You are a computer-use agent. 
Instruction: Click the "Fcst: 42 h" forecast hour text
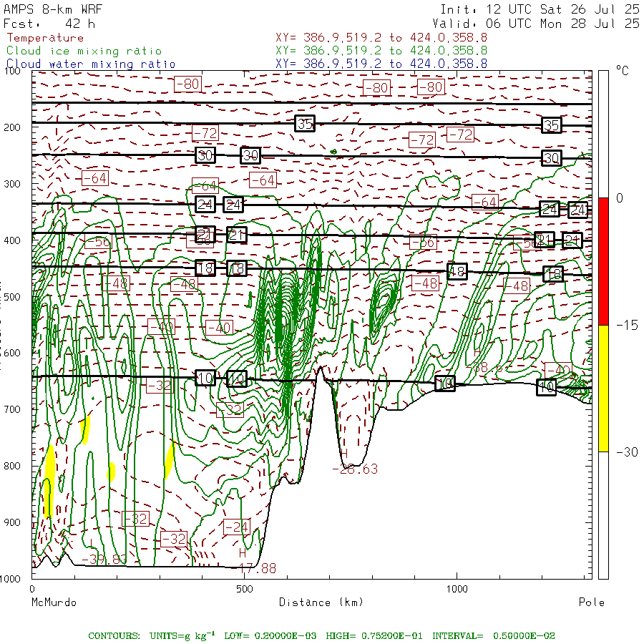tap(49, 24)
